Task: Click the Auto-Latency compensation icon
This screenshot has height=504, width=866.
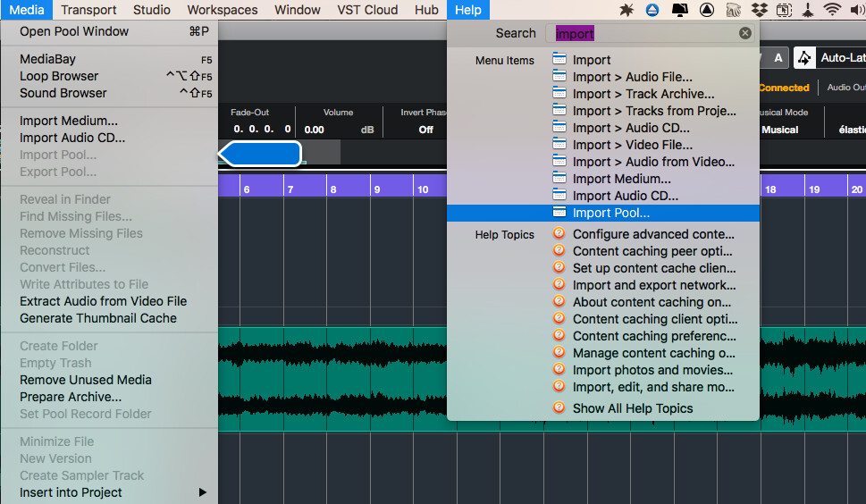Action: [x=804, y=57]
